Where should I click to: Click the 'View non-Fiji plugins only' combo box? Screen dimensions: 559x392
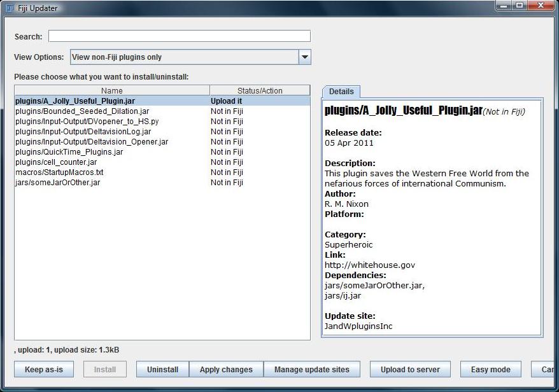pyautogui.click(x=190, y=57)
